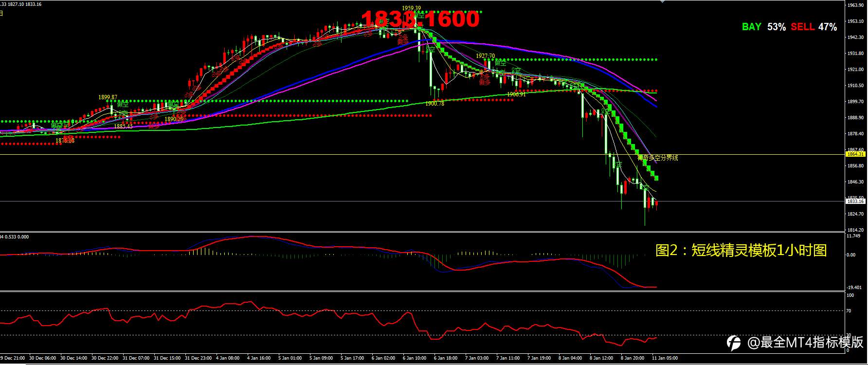This screenshot has width=868, height=365.
Task: Click the 1959.39 swing high label
Action: [x=412, y=8]
